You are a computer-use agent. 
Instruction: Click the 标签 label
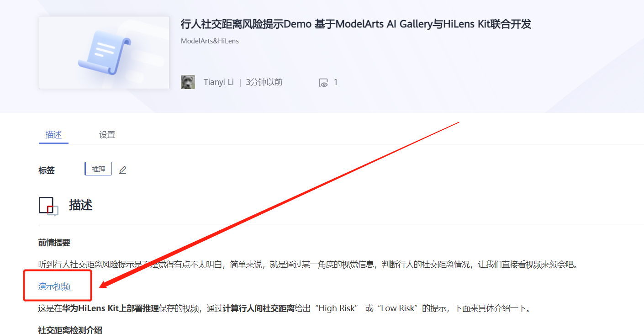[x=47, y=170]
